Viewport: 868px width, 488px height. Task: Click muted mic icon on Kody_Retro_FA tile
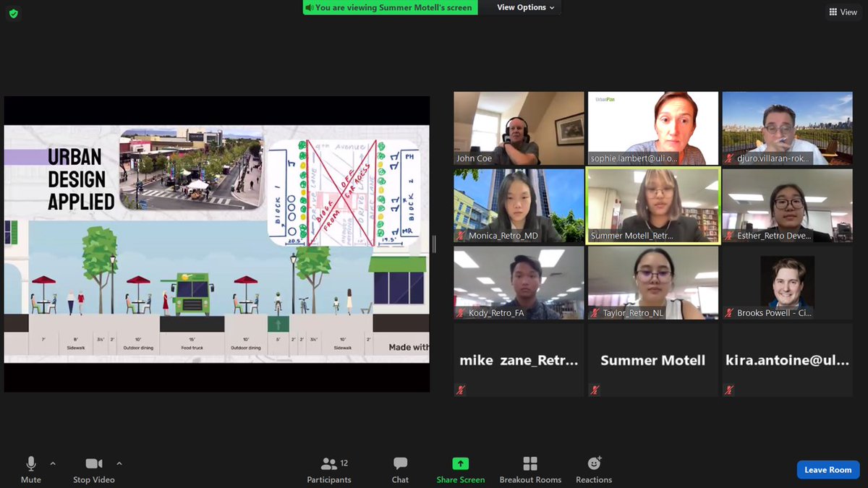[461, 313]
